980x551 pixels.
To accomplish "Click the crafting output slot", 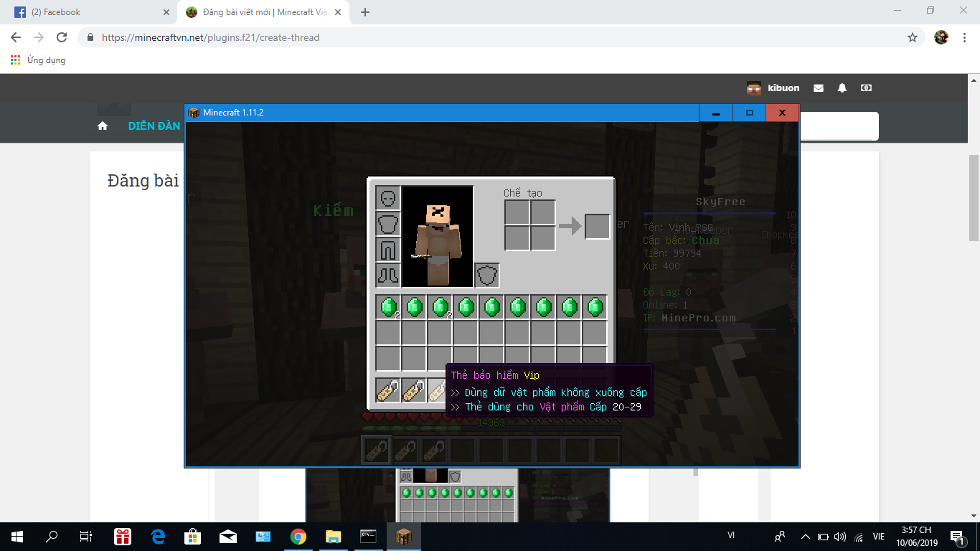I will (x=597, y=226).
